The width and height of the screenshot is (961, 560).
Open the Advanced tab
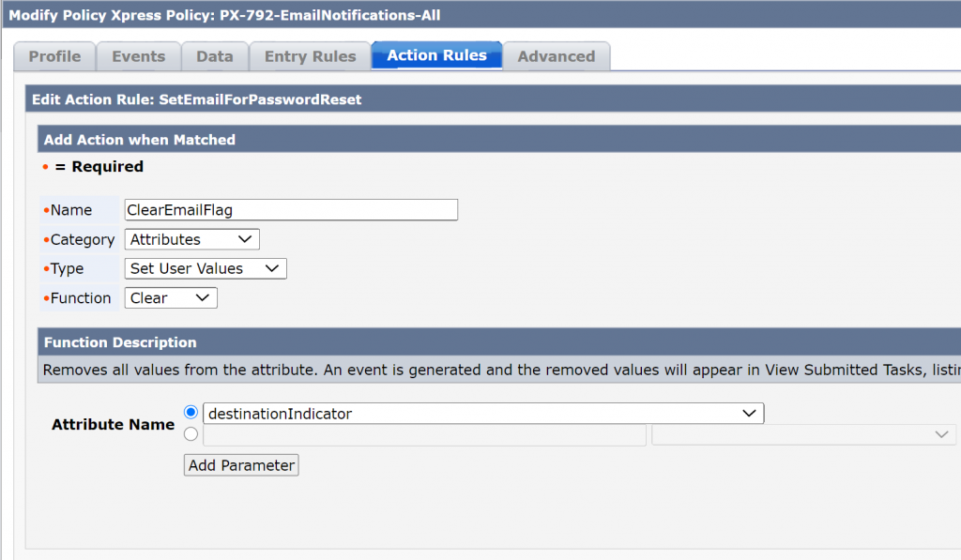pos(557,56)
